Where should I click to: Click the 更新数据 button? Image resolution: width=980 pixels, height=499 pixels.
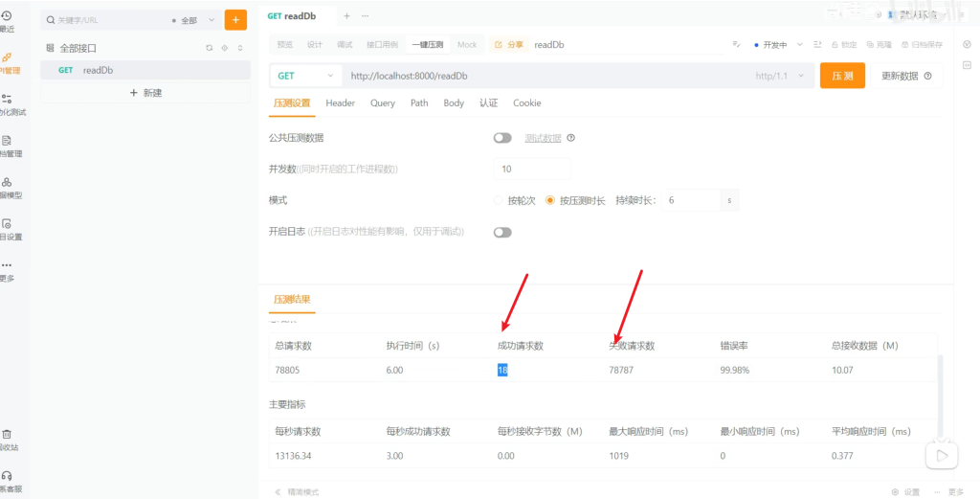tap(905, 76)
